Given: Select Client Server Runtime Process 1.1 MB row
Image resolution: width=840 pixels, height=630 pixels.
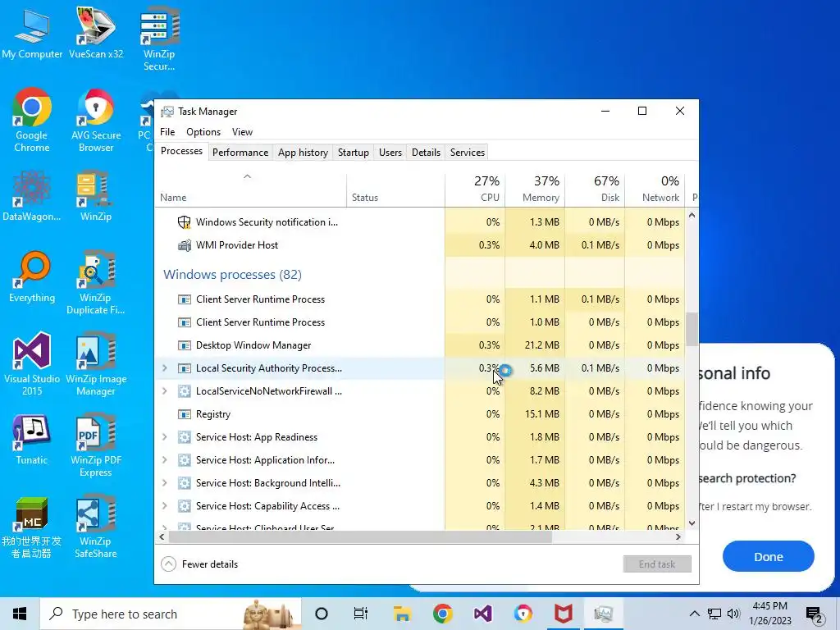Looking at the screenshot, I should pyautogui.click(x=420, y=299).
